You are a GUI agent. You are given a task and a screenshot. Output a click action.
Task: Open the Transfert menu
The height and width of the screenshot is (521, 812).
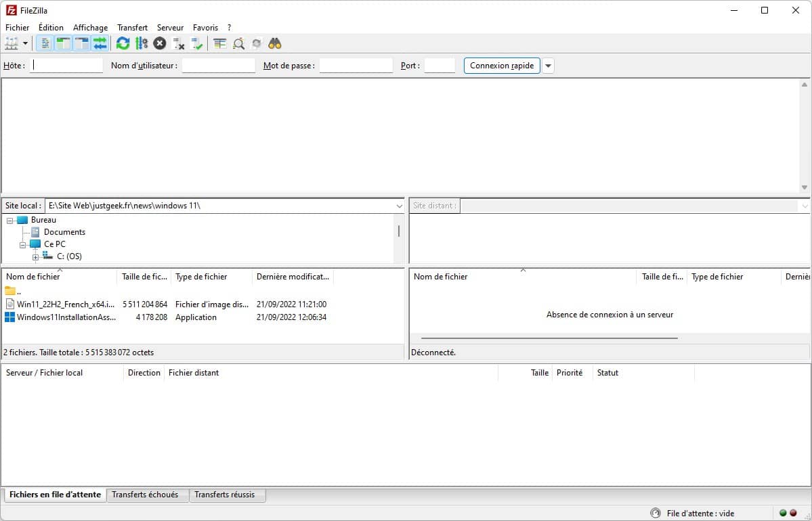(132, 28)
